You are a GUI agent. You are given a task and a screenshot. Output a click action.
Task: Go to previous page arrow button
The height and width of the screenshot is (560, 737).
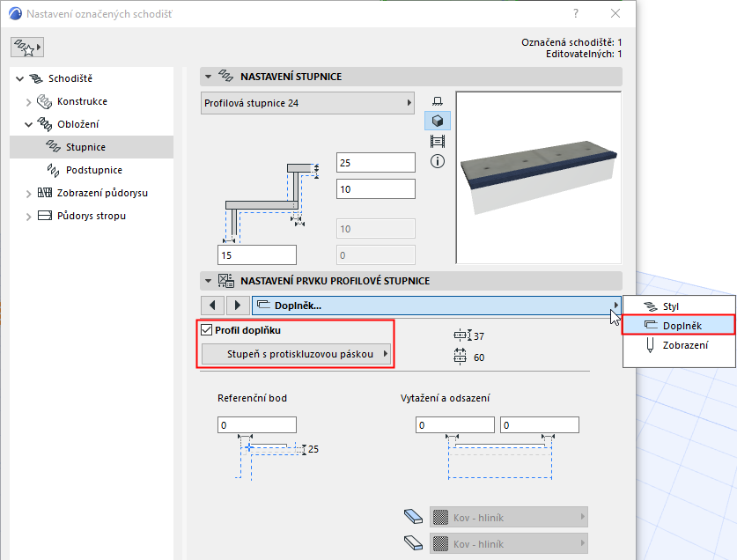[x=212, y=306]
